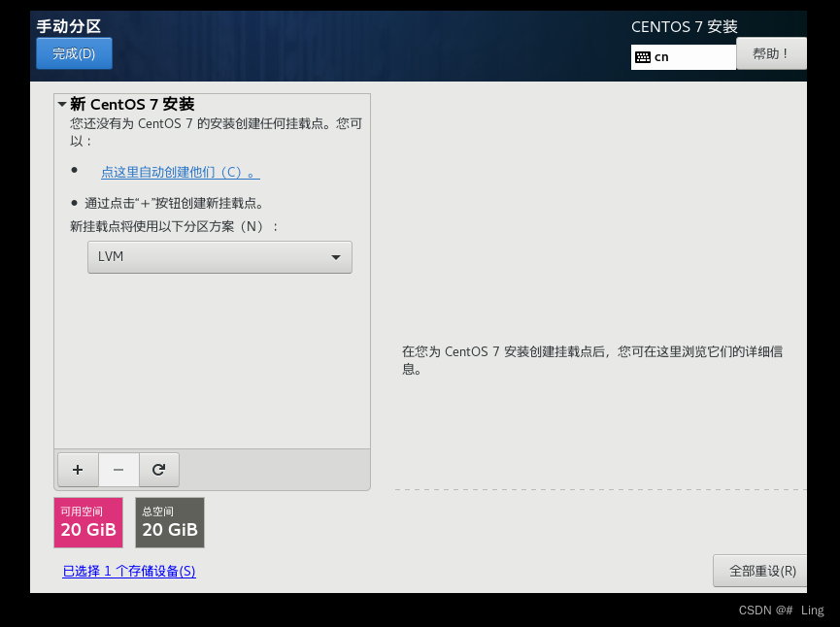Click the CENTOS 7 安装 header text
840x627 pixels.
[x=684, y=27]
